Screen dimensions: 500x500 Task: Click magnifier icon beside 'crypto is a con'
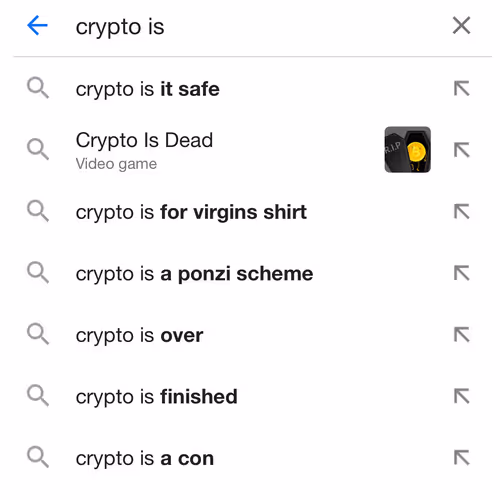[38, 457]
